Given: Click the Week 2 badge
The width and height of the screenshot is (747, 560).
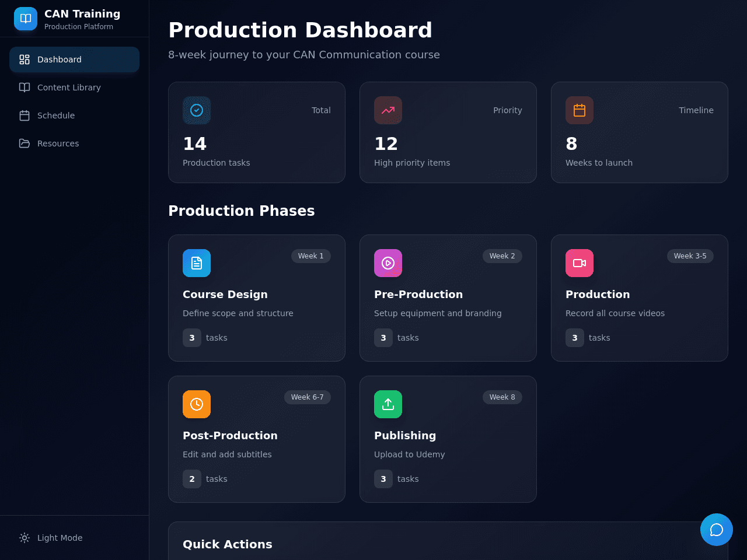Looking at the screenshot, I should (502, 256).
